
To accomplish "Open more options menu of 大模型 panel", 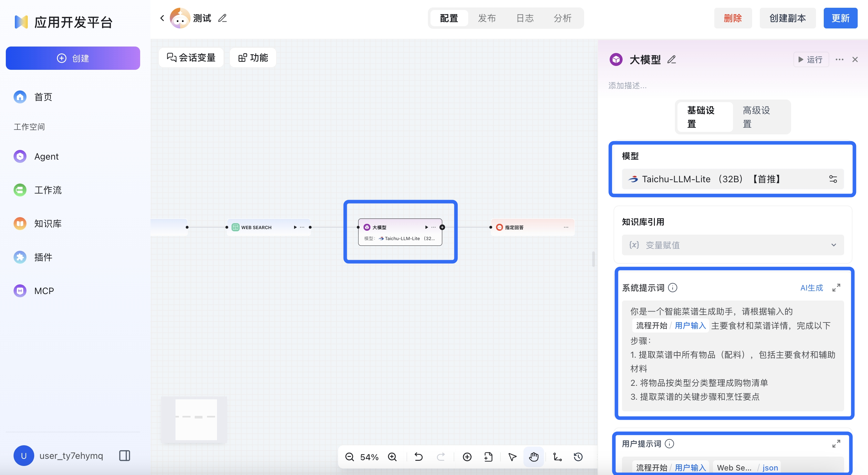I will coord(839,59).
